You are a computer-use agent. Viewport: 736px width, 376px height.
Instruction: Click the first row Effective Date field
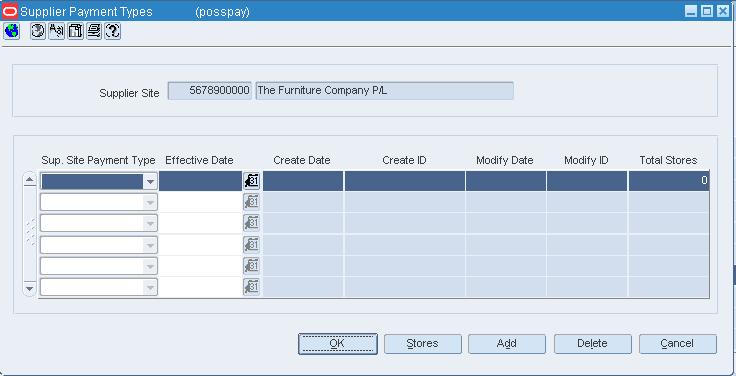(x=200, y=181)
